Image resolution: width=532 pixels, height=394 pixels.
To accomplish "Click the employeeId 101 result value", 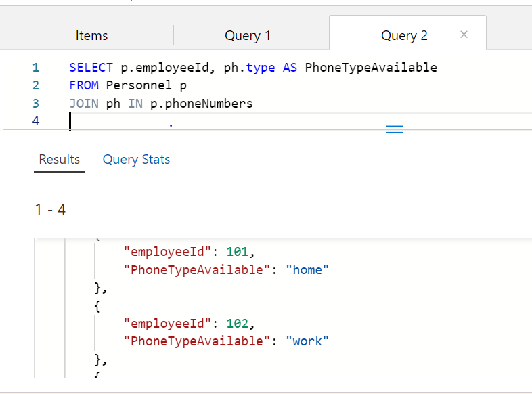I will pos(238,253).
